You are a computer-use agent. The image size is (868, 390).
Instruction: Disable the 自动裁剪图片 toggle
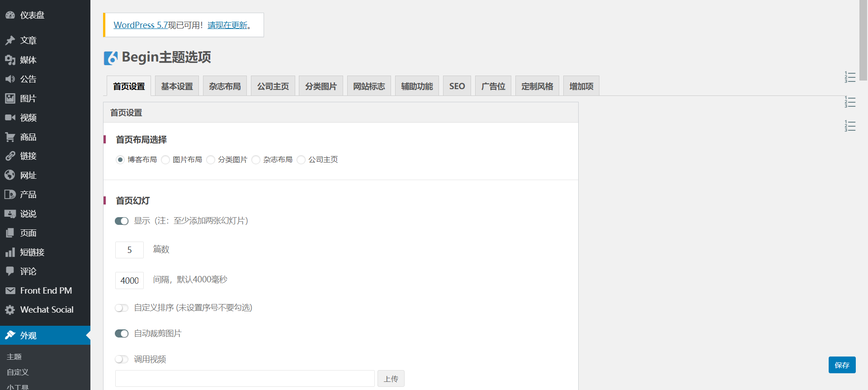pyautogui.click(x=122, y=334)
